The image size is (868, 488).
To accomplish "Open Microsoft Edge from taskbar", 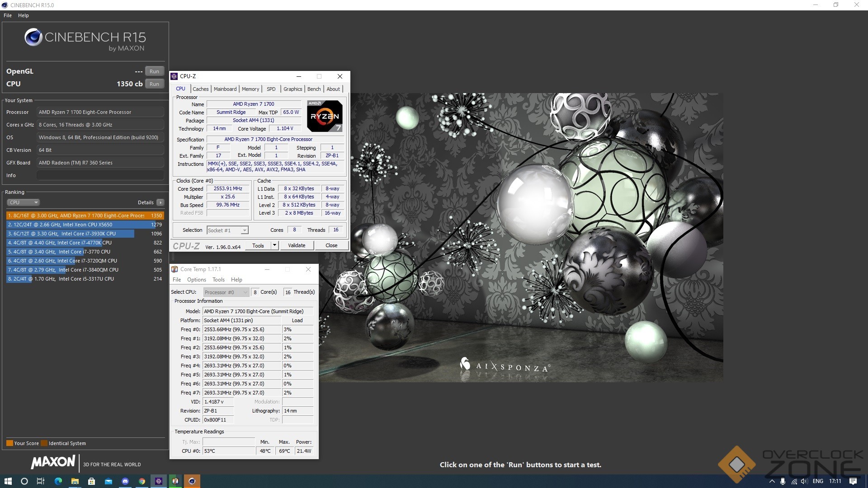I will coord(58,481).
